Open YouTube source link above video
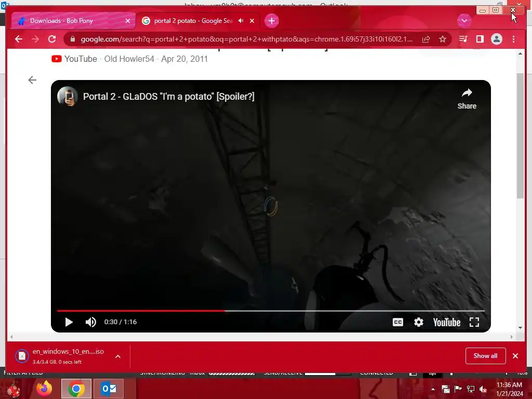 (74, 59)
